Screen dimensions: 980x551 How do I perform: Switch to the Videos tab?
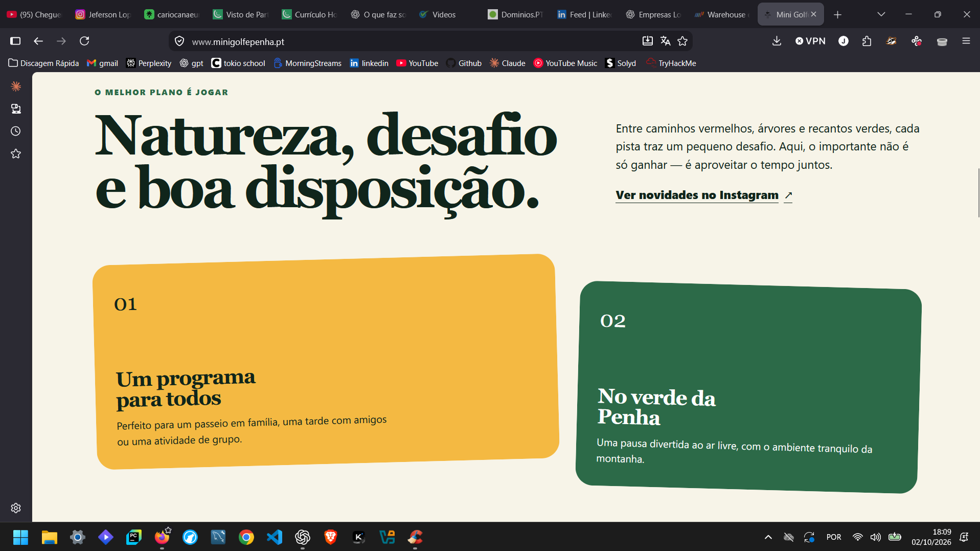click(446, 14)
